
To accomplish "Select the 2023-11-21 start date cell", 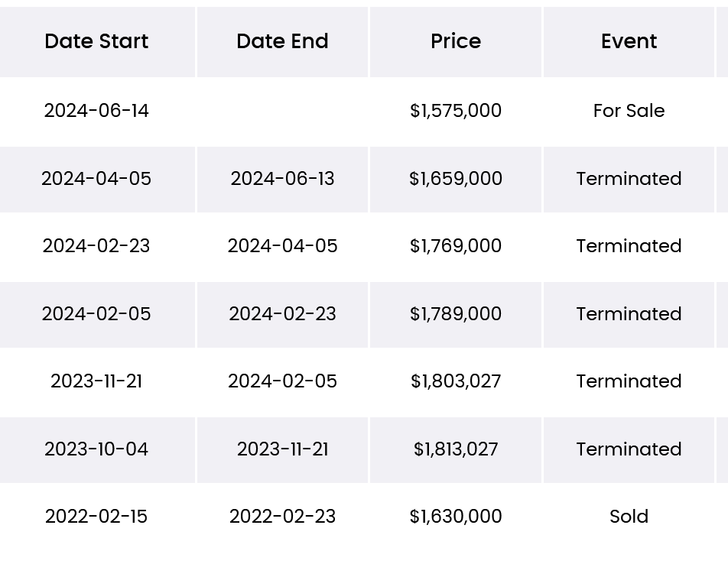I will pos(96,381).
